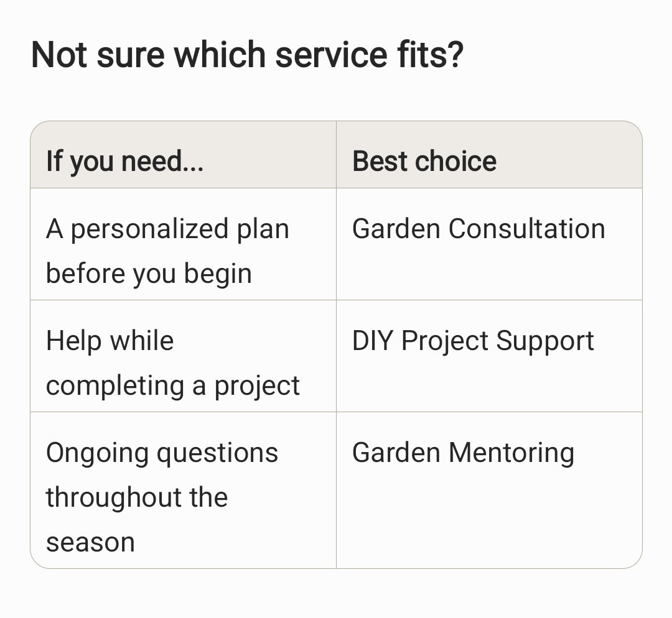Click the text "before you begin"
Image resolution: width=672 pixels, height=618 pixels.
[149, 274]
